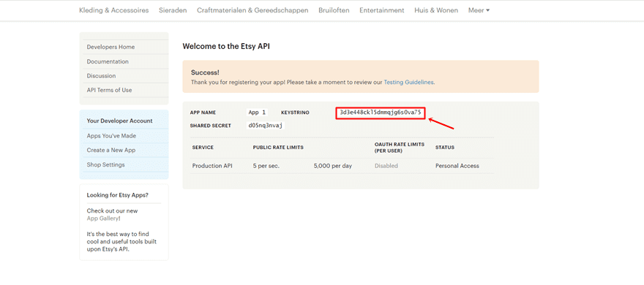Select the Production API service row
This screenshot has width=644, height=285.
pos(342,166)
